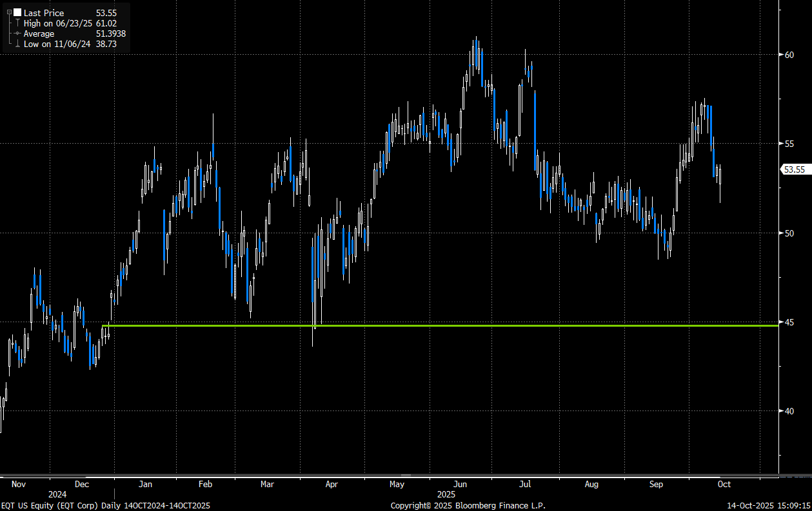Click the 51.3938 average value in legend

110,34
